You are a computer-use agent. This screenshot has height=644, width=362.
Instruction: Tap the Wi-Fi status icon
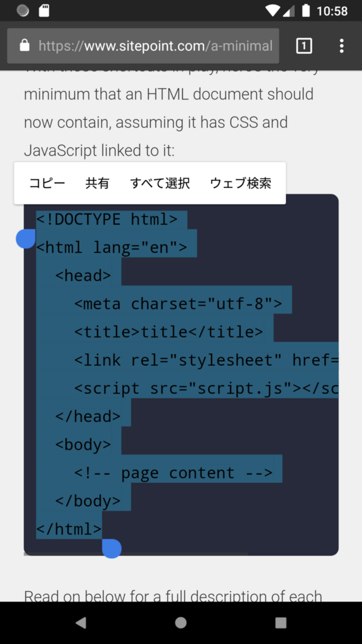tap(272, 11)
